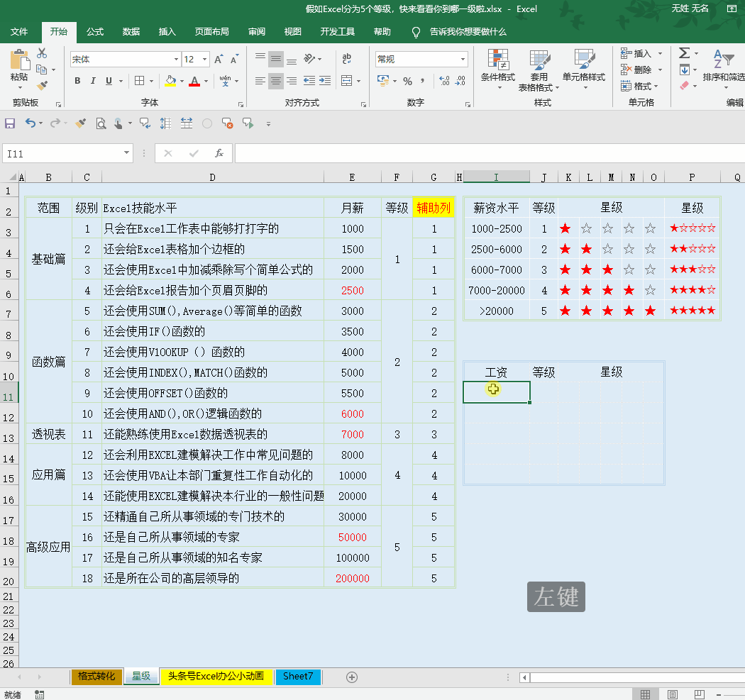
Task: Align text right horizontally
Action: (x=292, y=81)
